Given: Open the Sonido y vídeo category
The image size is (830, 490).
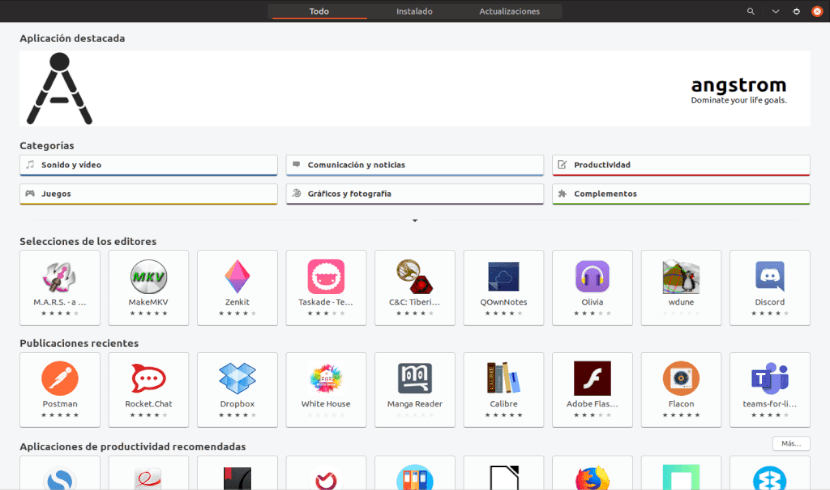Looking at the screenshot, I should click(148, 165).
